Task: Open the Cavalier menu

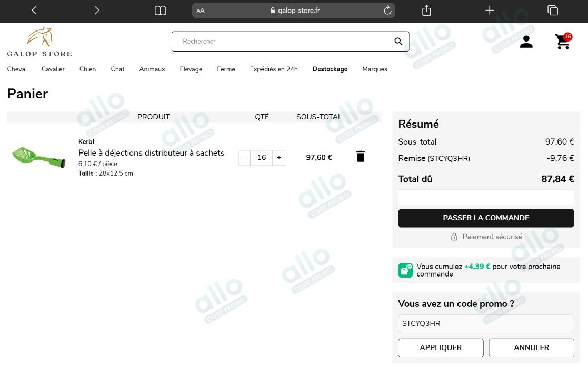Action: tap(53, 69)
